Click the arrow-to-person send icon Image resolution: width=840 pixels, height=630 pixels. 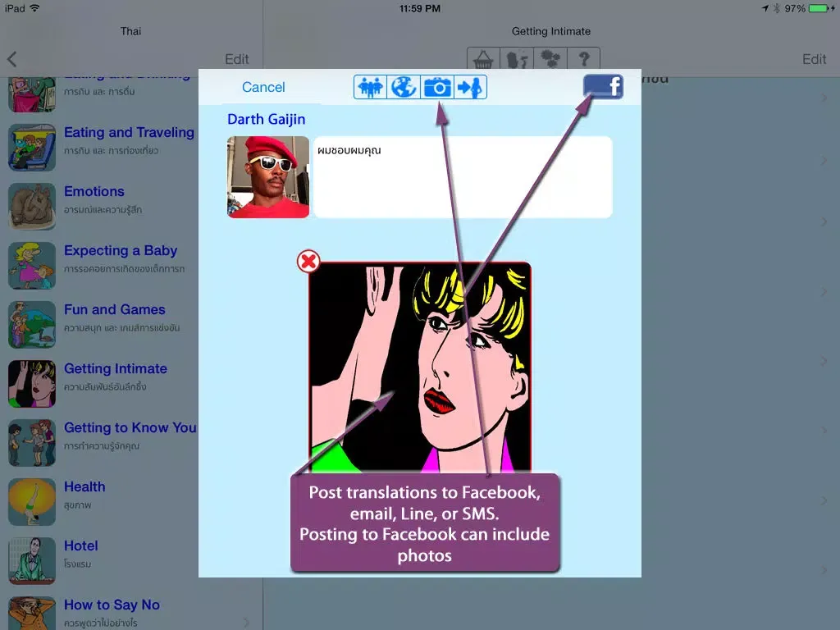tap(470, 87)
